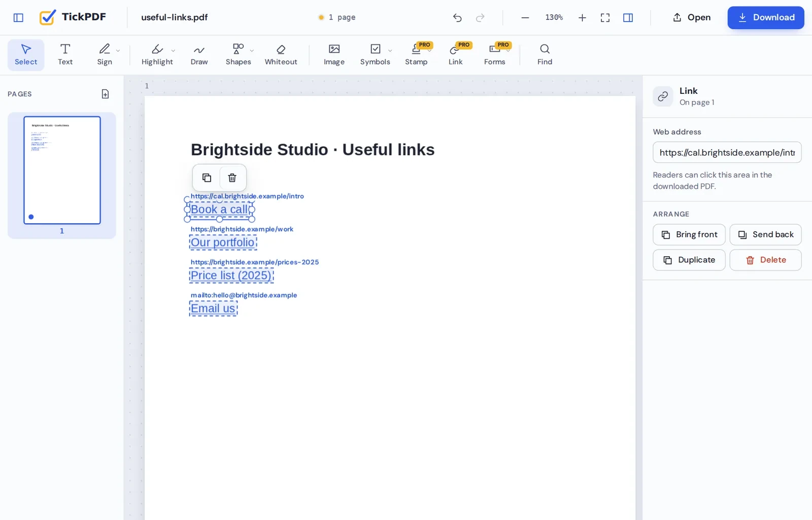
Task: Open the Highlight options chevron
Action: 173,51
